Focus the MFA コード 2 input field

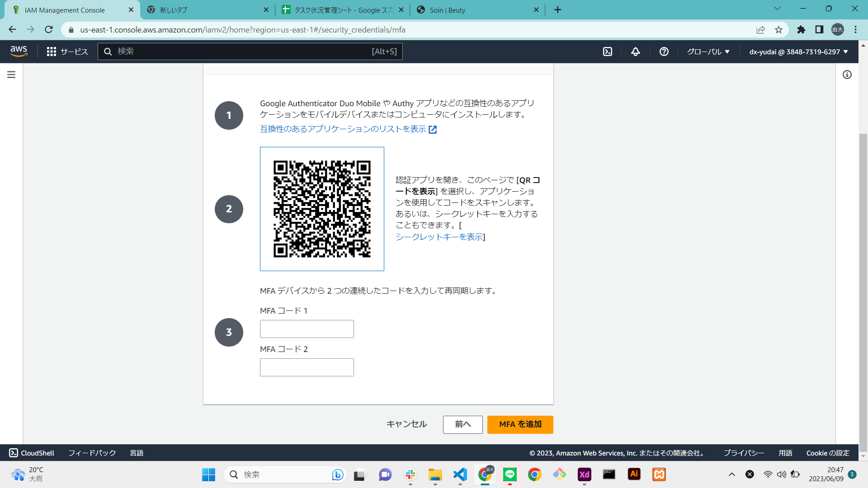pyautogui.click(x=307, y=367)
